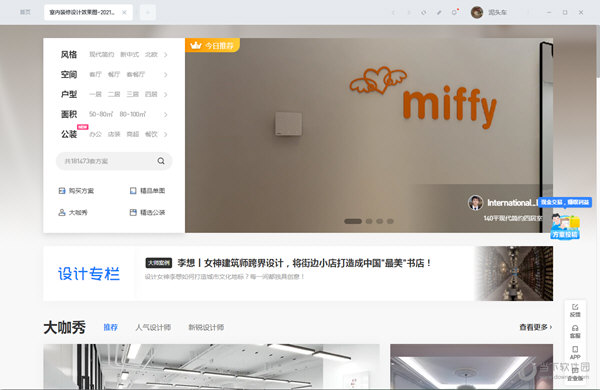600x390 pixels.
Task: Click the search magnifier icon in plan search box
Action: coord(161,161)
